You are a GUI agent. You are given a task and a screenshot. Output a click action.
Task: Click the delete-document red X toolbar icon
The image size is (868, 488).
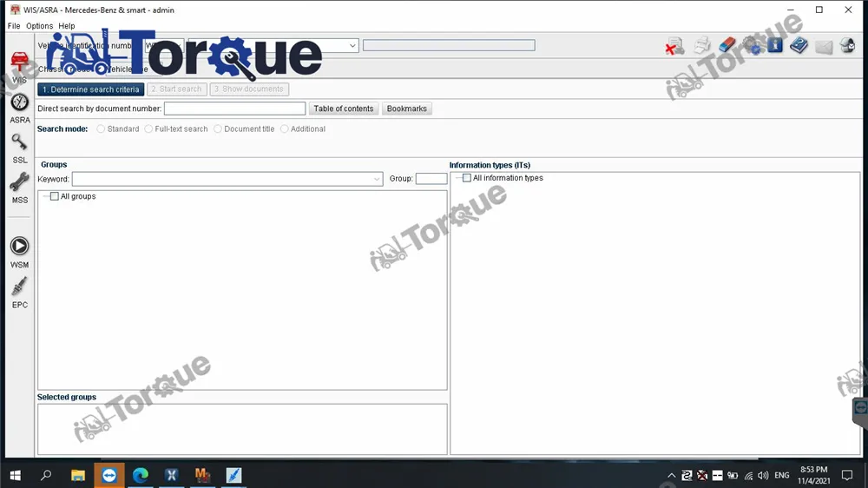point(674,46)
